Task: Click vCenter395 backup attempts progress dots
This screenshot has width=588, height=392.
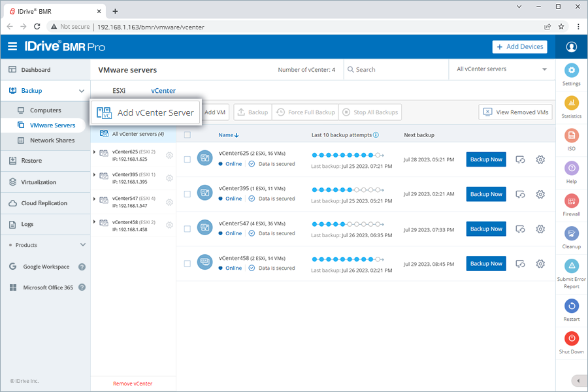Action: [348, 190]
